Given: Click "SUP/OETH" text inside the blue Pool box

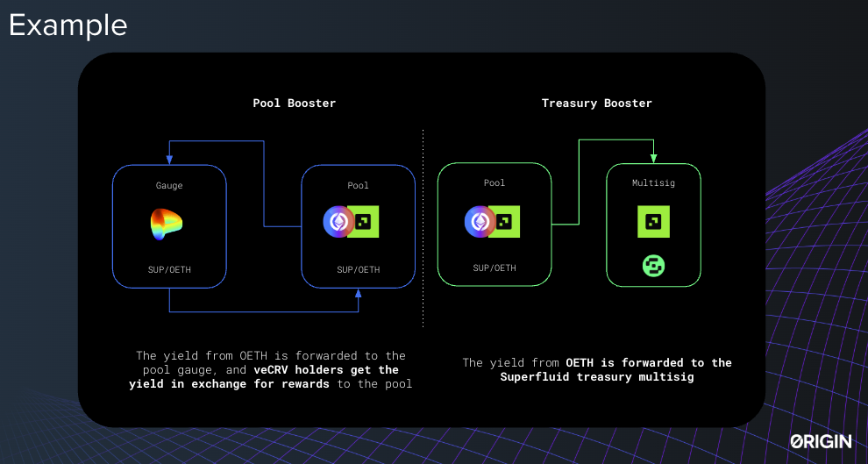Looking at the screenshot, I should 359,269.
